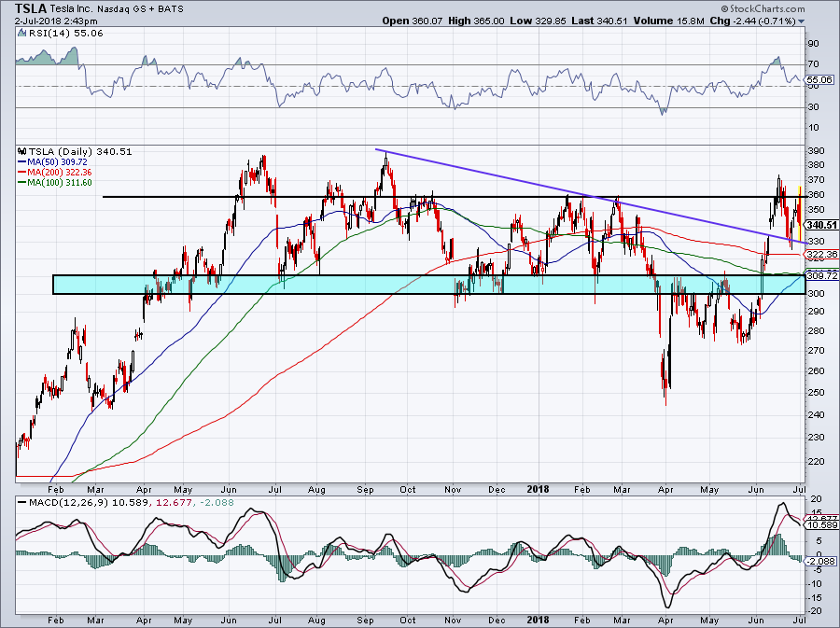Screen dimensions: 840x628
Task: Click the boxed 340.51 price axis label
Action: [x=821, y=226]
